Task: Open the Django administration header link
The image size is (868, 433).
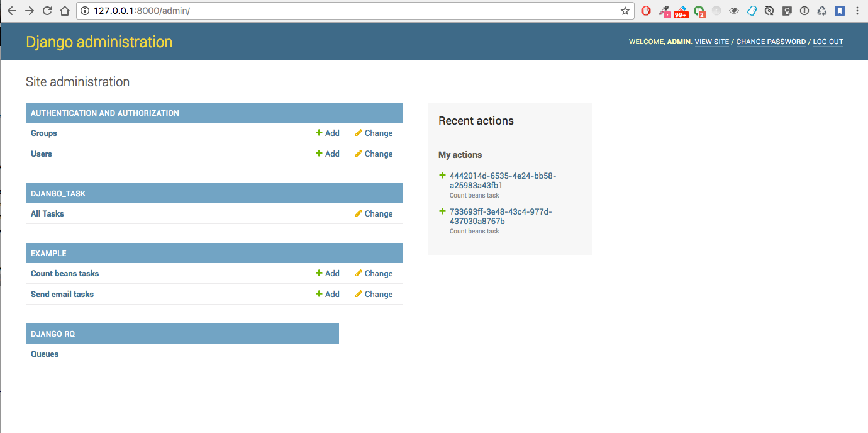Action: pos(99,42)
